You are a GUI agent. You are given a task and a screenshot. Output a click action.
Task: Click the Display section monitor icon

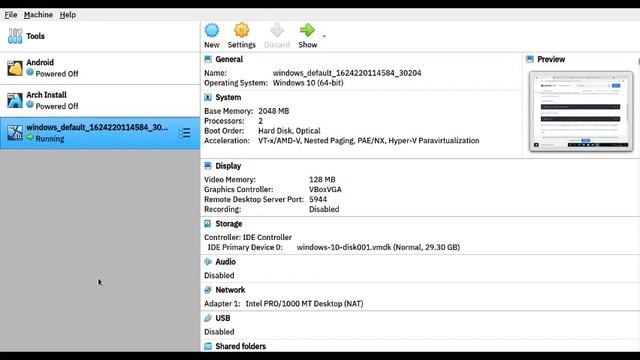(208, 166)
